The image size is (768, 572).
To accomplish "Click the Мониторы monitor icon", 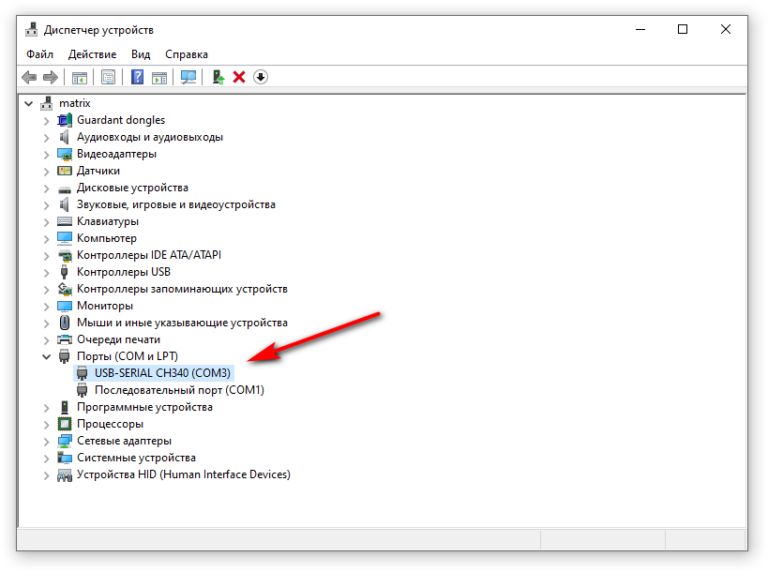I will (65, 306).
